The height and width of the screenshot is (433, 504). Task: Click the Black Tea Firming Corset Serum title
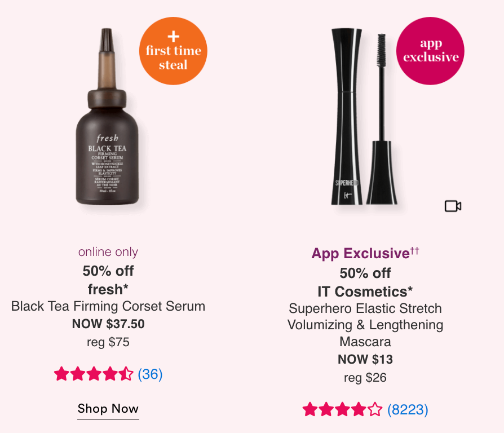point(108,306)
